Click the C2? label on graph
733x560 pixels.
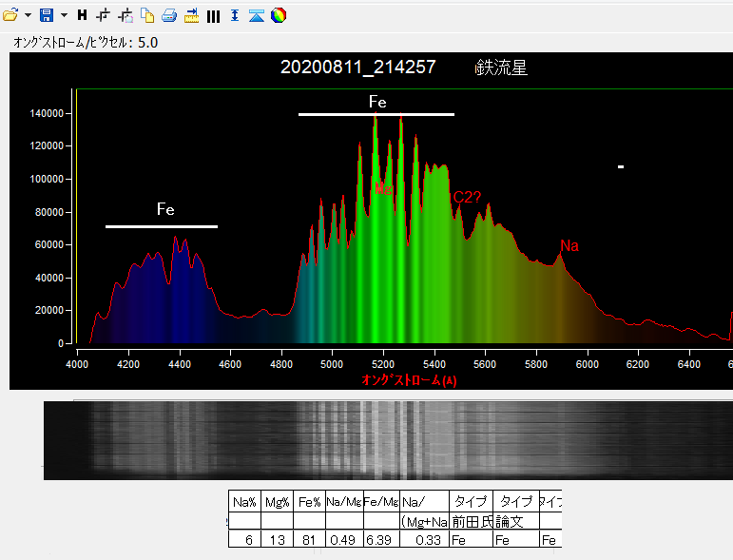tap(467, 197)
